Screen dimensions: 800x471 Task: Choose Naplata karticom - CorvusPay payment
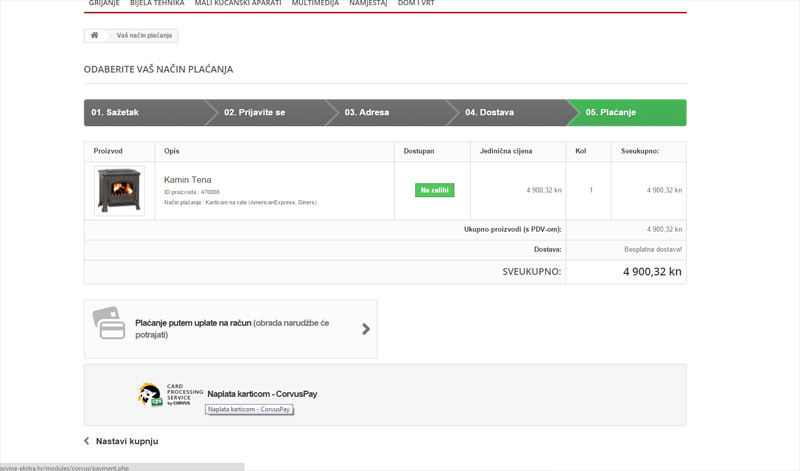click(x=262, y=394)
